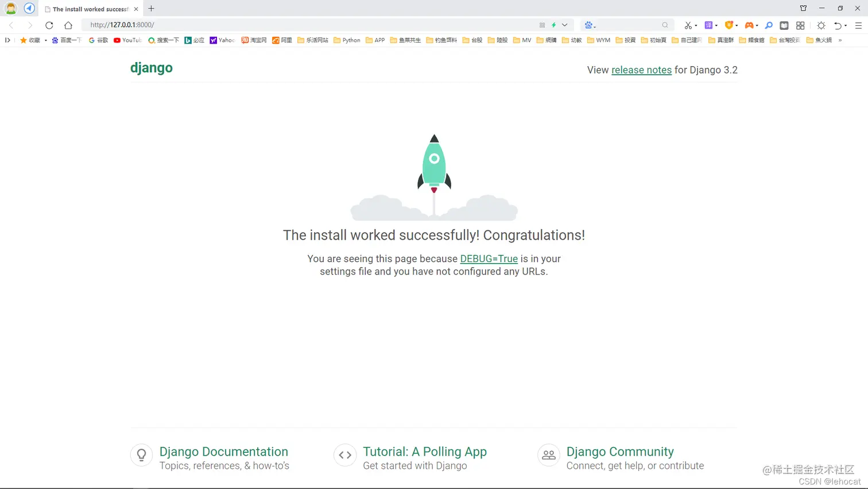Click the rocket illustration image
Screen dimensions: 868x489
coord(434,177)
